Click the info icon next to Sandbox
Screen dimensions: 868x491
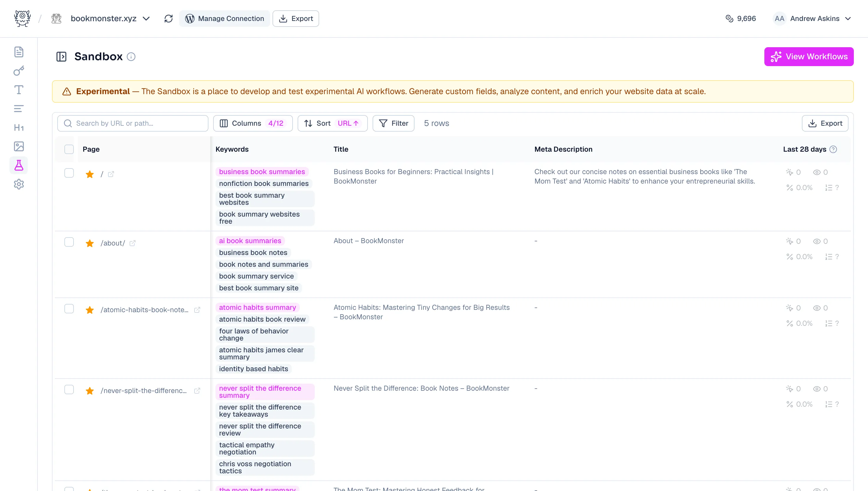[131, 57]
